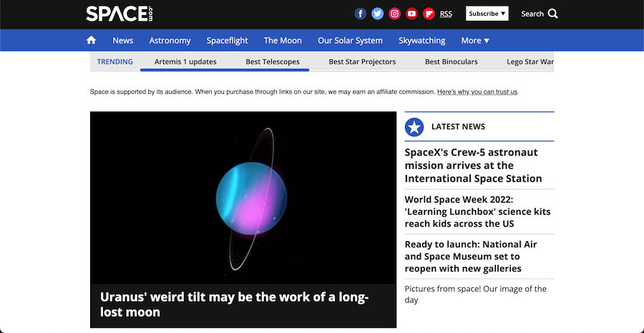Expand the Subscribe dropdown
The width and height of the screenshot is (644, 333).
487,14
